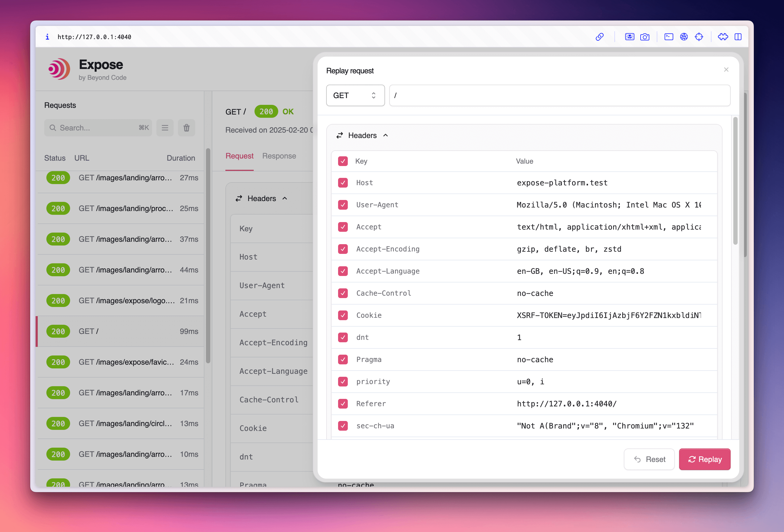This screenshot has width=784, height=532.
Task: Uncheck the Cache-Control header checkbox
Action: tap(343, 293)
